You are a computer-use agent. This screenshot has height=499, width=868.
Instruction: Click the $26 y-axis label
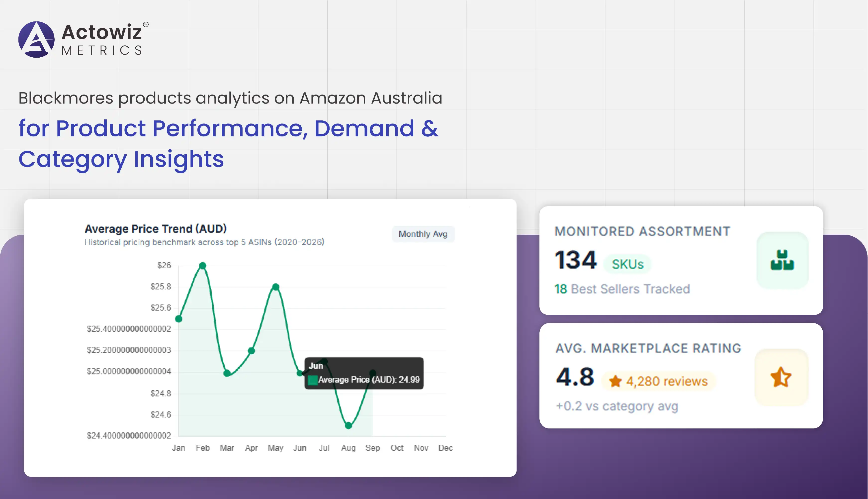click(x=164, y=265)
